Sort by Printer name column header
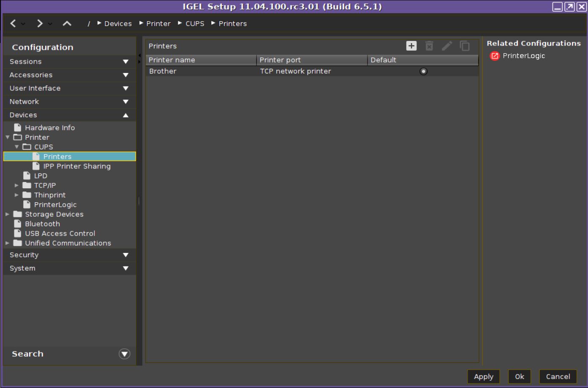 (201, 60)
